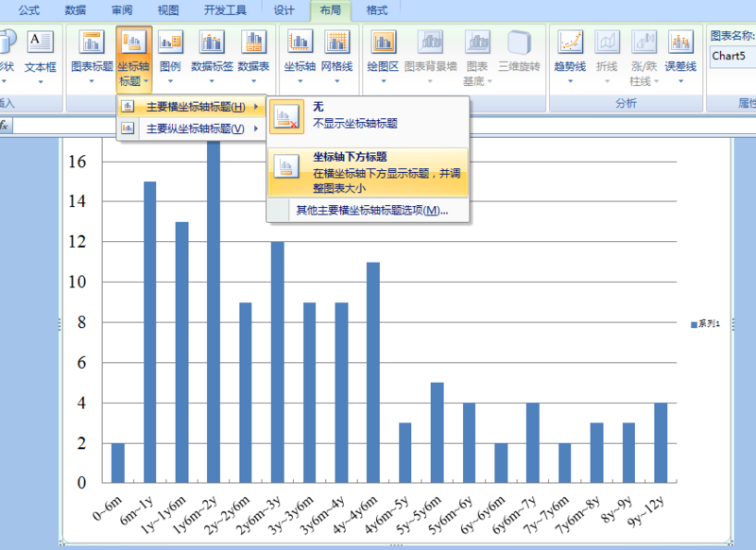756x550 pixels.
Task: Expand the arrow under 网格线
Action: point(336,81)
